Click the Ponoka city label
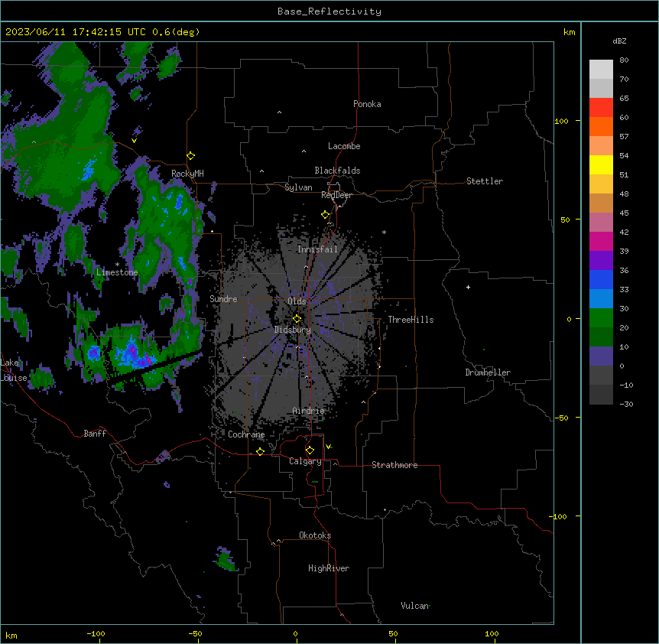The image size is (659, 644). click(367, 104)
